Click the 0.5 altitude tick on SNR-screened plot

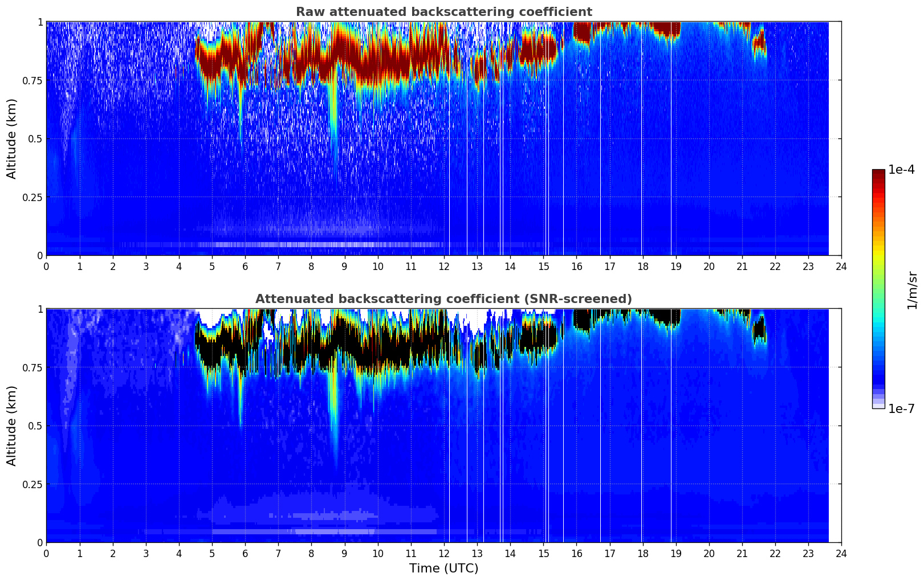click(x=35, y=425)
